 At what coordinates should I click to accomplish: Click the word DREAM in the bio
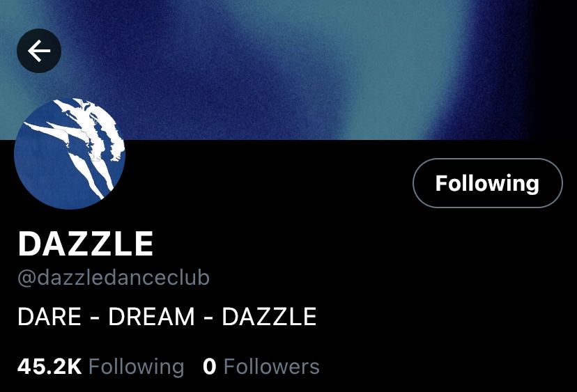pyautogui.click(x=151, y=317)
